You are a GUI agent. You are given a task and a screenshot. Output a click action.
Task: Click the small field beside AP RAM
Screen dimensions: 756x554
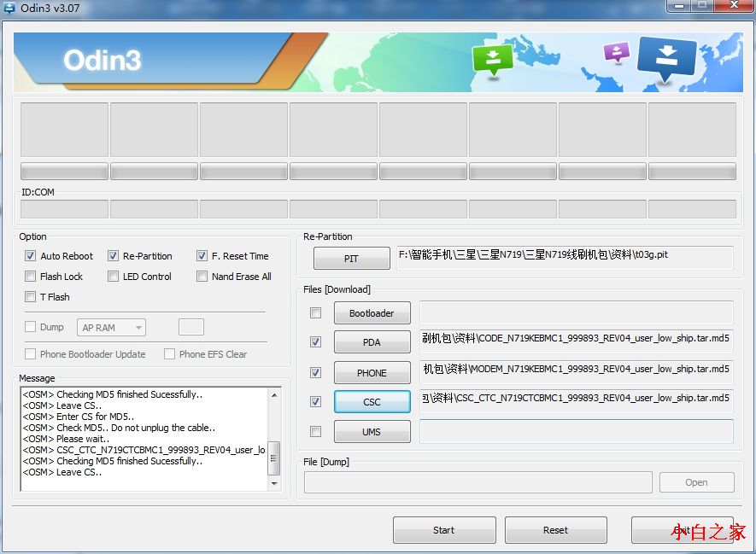coord(191,327)
